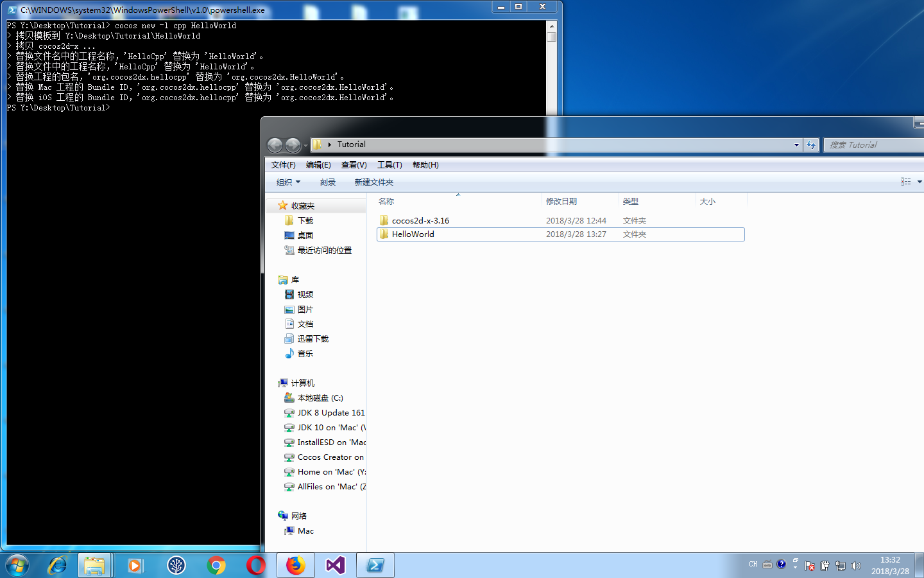The width and height of the screenshot is (924, 578).
Task: Click the refresh button beside address bar
Action: 811,145
